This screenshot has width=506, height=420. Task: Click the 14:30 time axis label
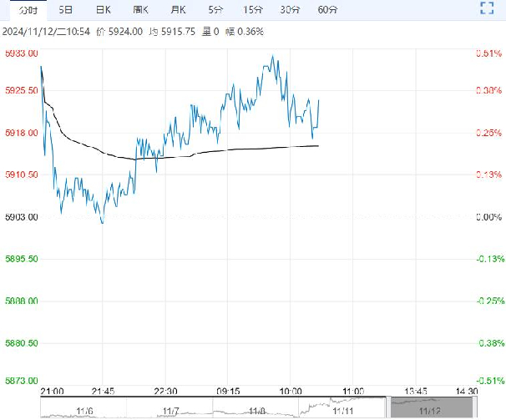point(467,392)
